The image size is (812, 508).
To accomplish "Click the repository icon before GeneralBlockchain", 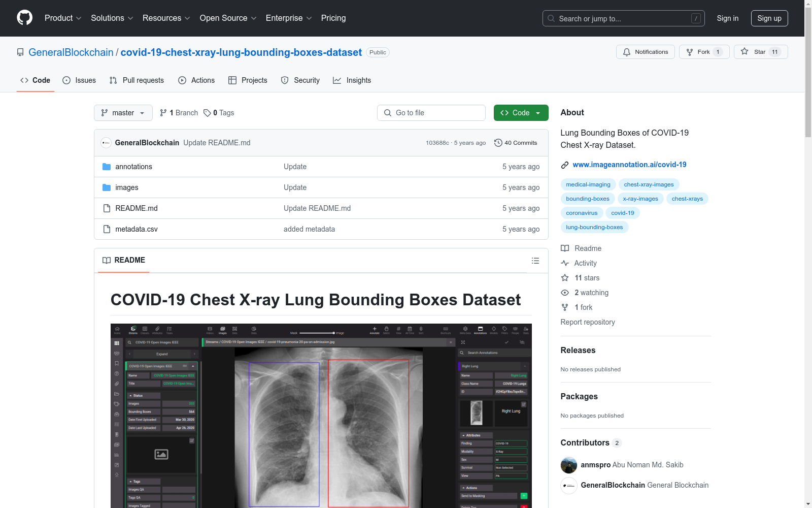I will click(x=20, y=52).
